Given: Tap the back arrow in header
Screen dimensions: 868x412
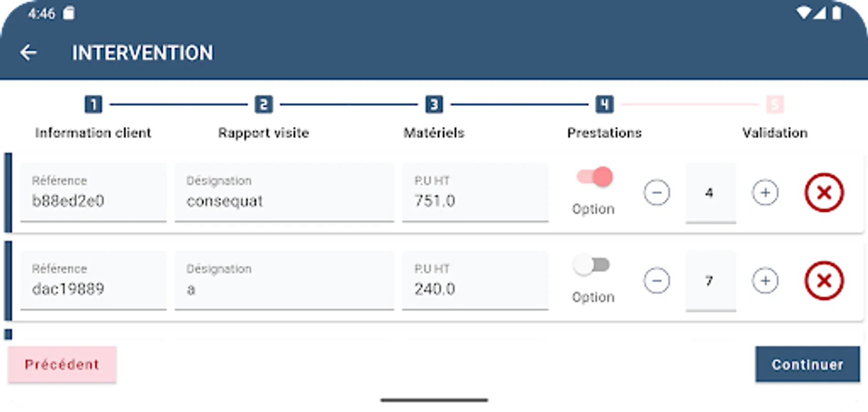Looking at the screenshot, I should point(28,53).
